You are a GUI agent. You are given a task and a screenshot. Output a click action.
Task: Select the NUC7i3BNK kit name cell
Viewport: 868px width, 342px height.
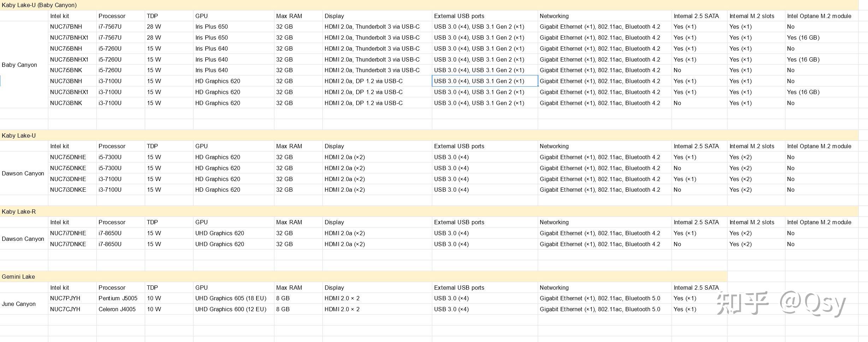(x=66, y=103)
